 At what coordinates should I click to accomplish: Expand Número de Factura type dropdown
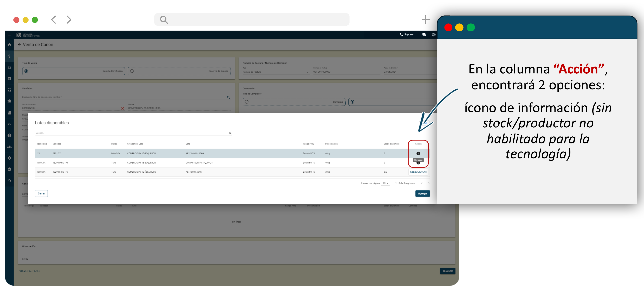tap(307, 72)
